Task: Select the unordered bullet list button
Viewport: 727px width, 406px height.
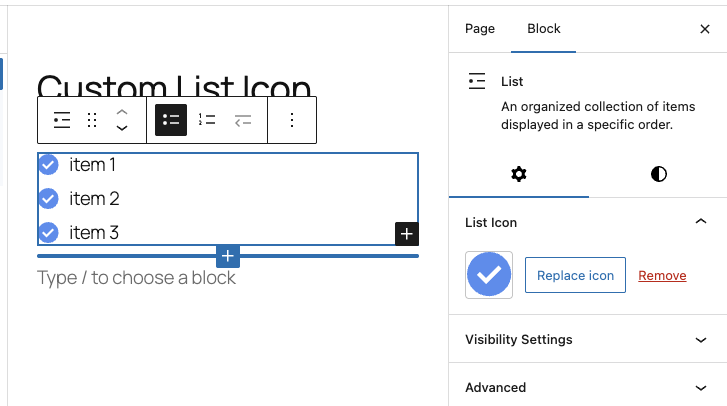Action: [171, 120]
